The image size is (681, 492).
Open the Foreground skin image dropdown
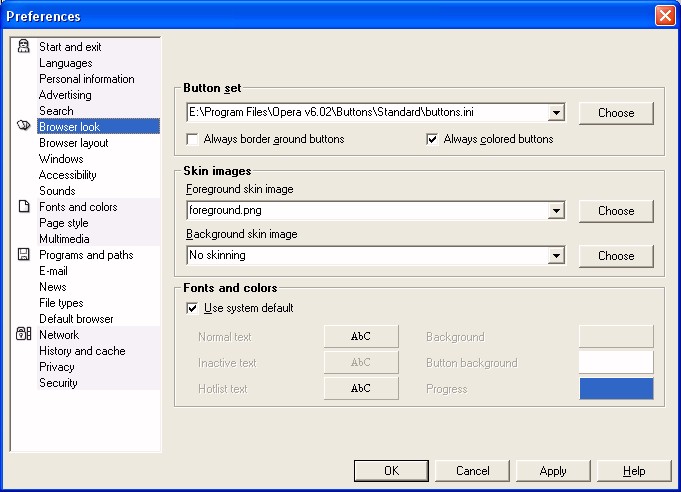[556, 211]
